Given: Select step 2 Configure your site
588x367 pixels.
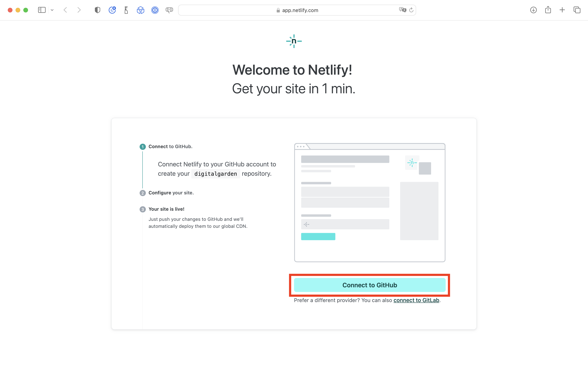Looking at the screenshot, I should [x=171, y=193].
